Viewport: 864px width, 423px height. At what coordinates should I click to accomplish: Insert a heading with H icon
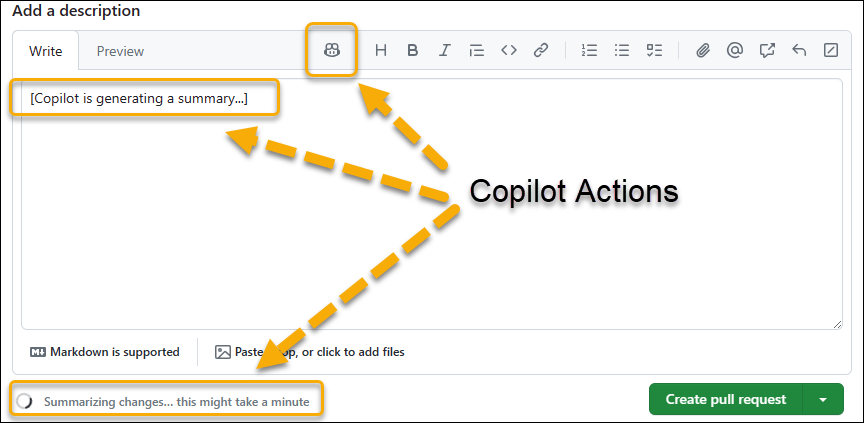point(380,51)
